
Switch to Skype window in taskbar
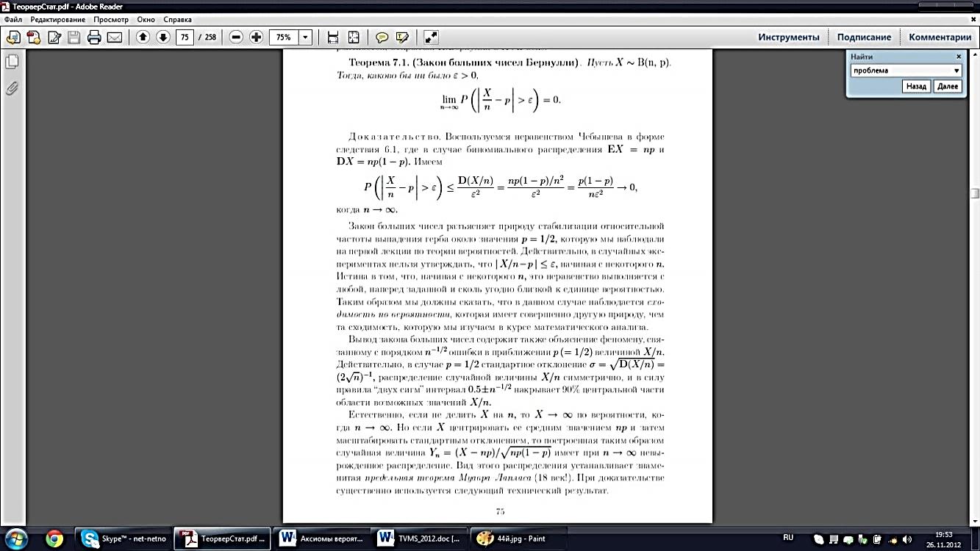(x=125, y=539)
